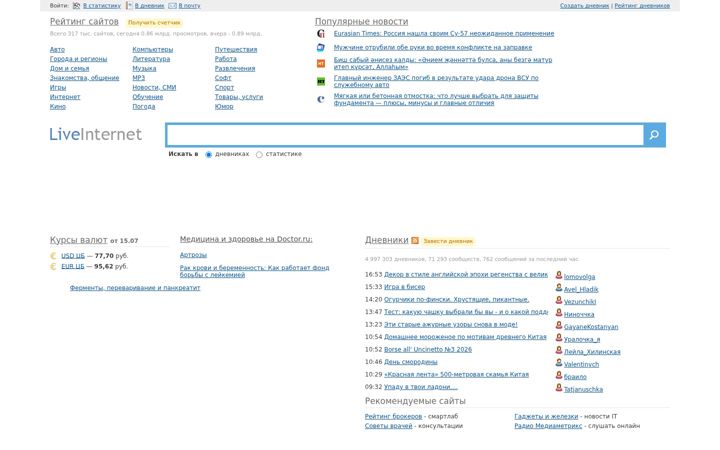Select the 'статистике' search radio button
Viewport: 720px width, 450px height.
259,155
